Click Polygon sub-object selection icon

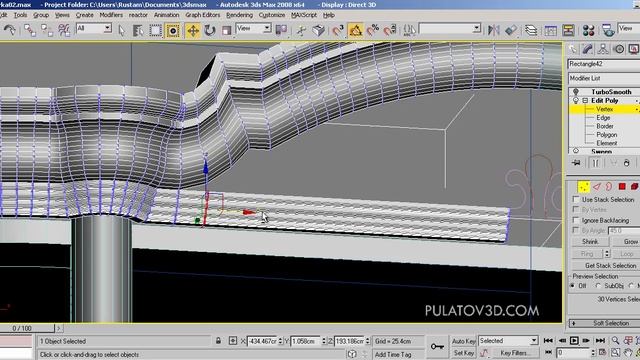click(622, 187)
